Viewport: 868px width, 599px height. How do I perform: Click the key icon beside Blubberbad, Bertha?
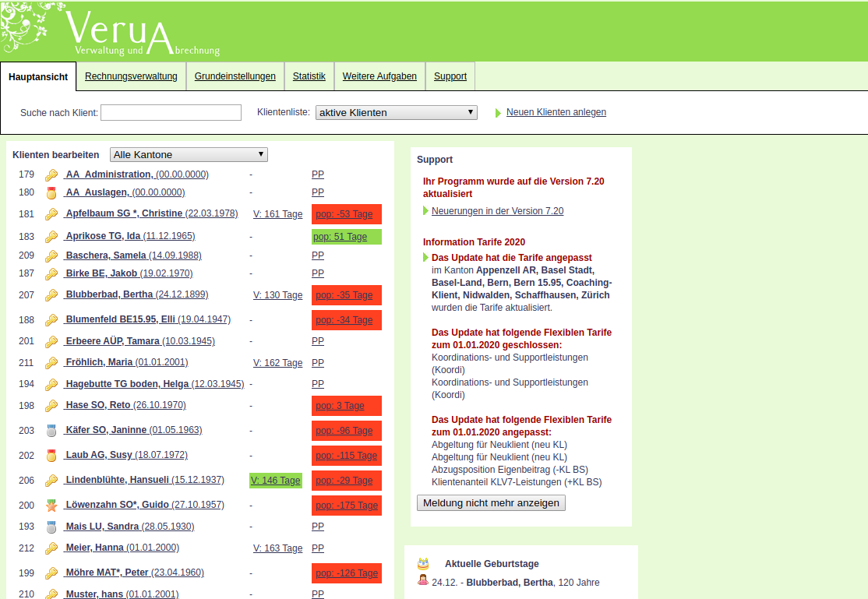coord(51,295)
